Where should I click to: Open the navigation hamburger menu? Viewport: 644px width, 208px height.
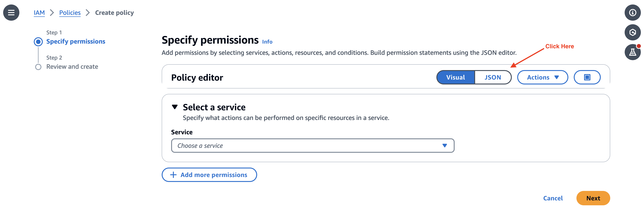click(x=11, y=13)
